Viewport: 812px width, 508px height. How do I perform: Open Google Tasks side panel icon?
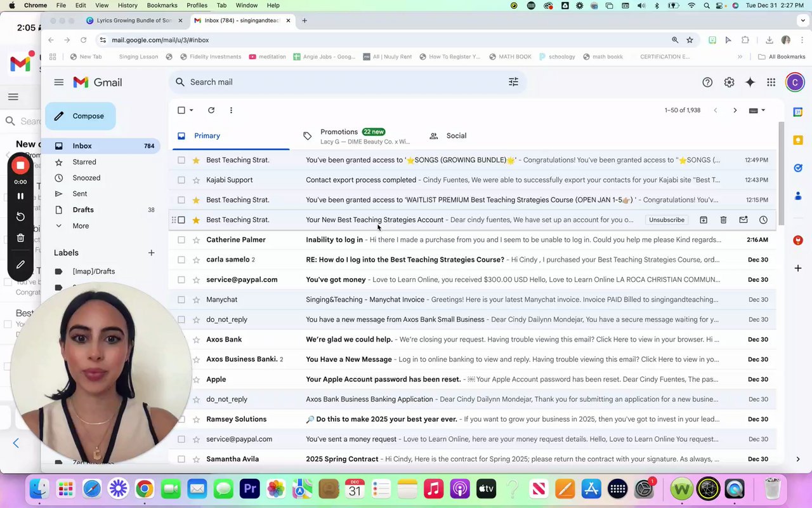pyautogui.click(x=798, y=168)
